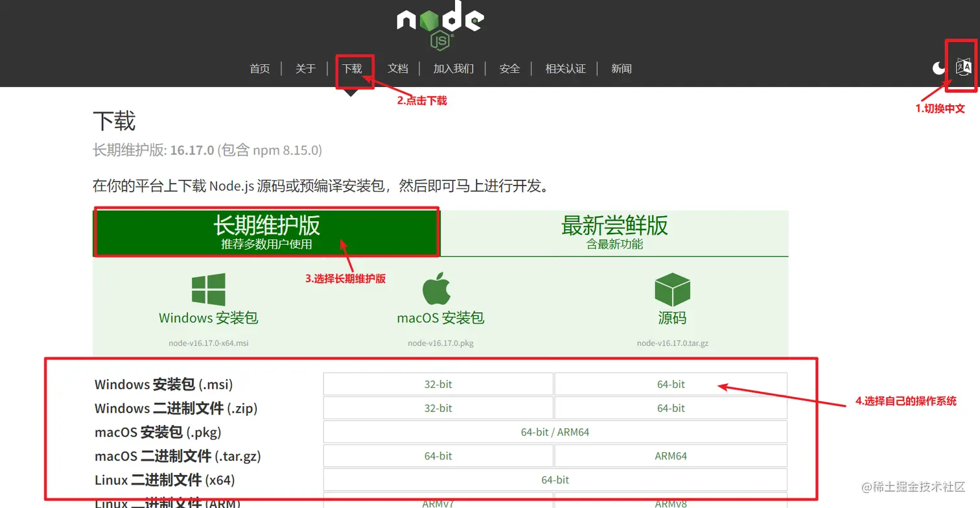Click the Windows 安装包 link
This screenshot has height=508, width=980.
pyautogui.click(x=209, y=319)
